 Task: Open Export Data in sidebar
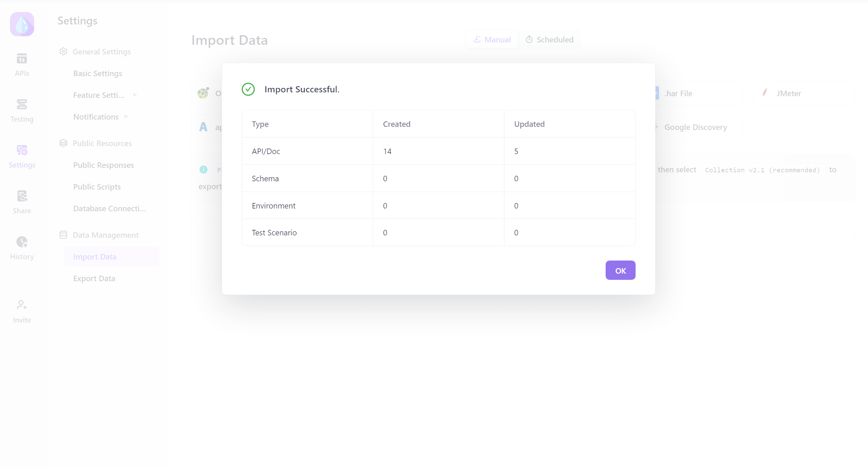(x=94, y=278)
